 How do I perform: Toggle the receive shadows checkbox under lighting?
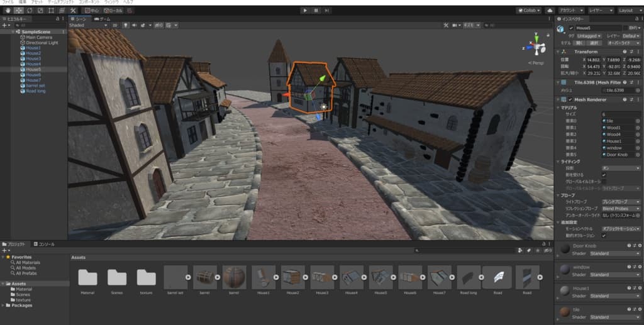click(x=604, y=175)
